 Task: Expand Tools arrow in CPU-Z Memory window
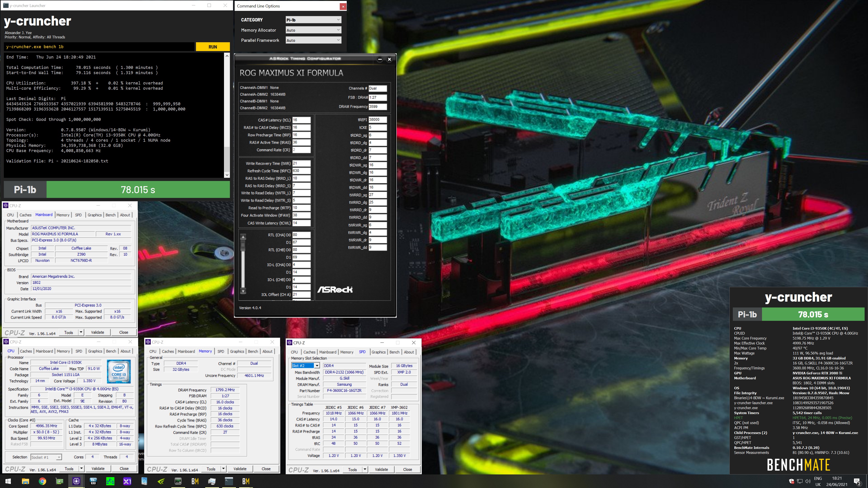(x=223, y=469)
